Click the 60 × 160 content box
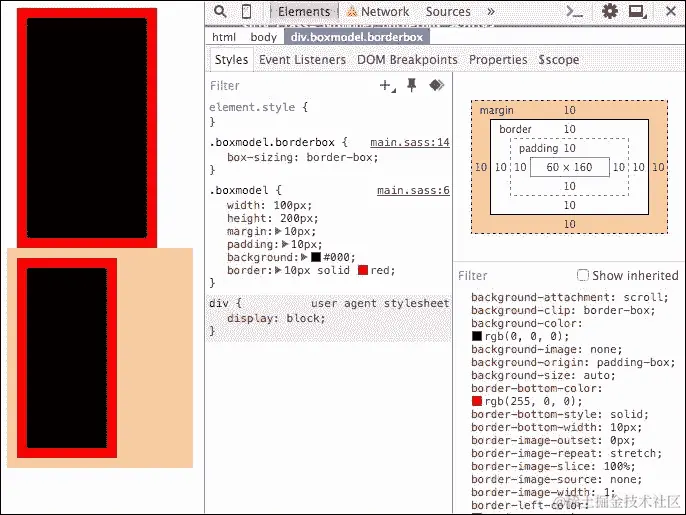The height and width of the screenshot is (515, 686). pos(569,167)
